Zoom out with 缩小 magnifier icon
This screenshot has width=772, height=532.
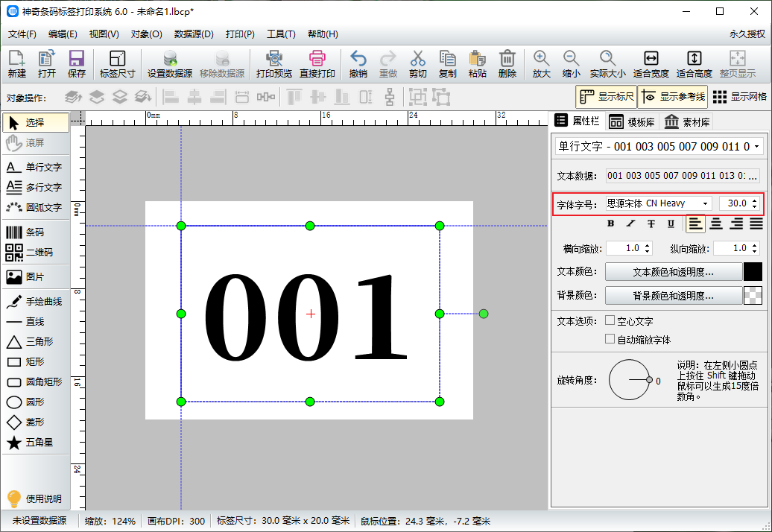tap(571, 64)
